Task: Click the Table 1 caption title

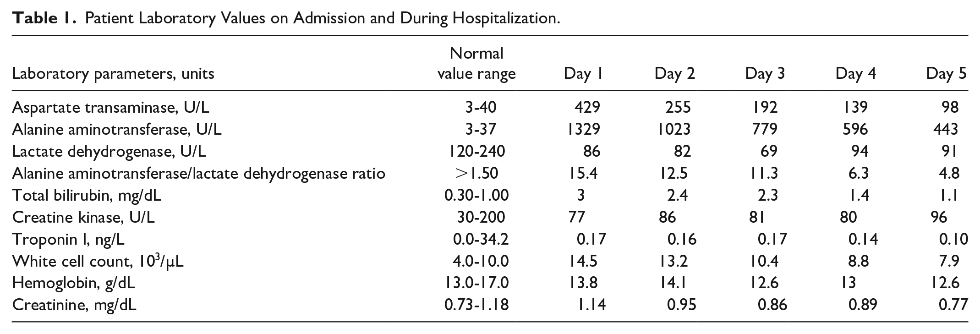Action: coord(286,18)
